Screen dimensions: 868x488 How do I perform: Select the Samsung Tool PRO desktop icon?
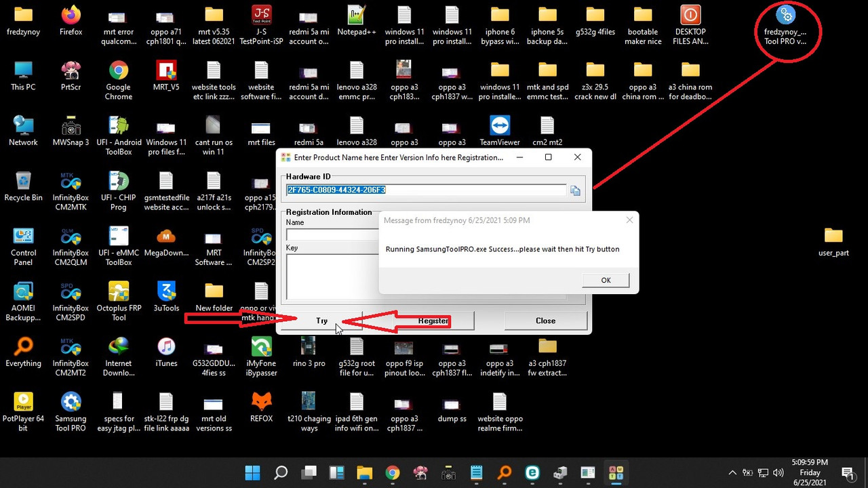(71, 412)
